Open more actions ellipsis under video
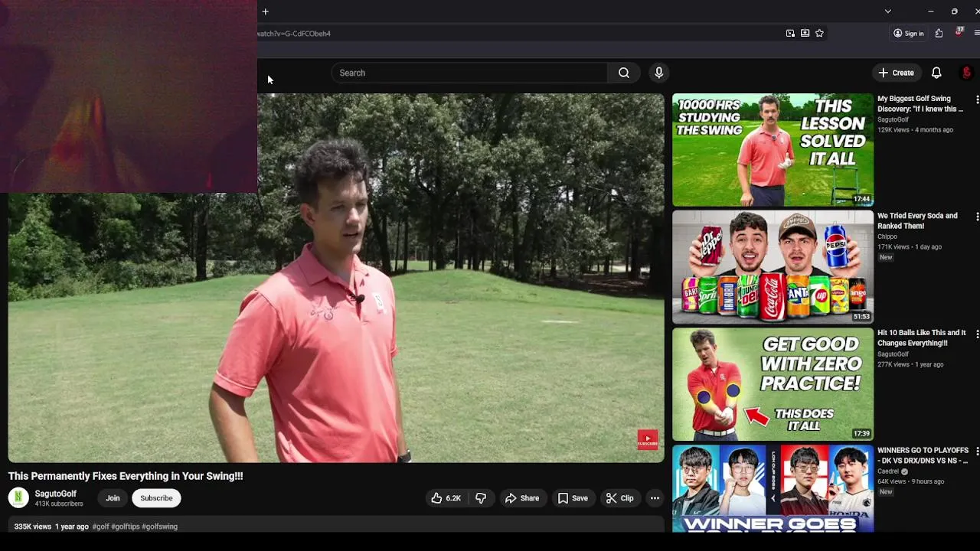The image size is (980, 551). tap(655, 498)
